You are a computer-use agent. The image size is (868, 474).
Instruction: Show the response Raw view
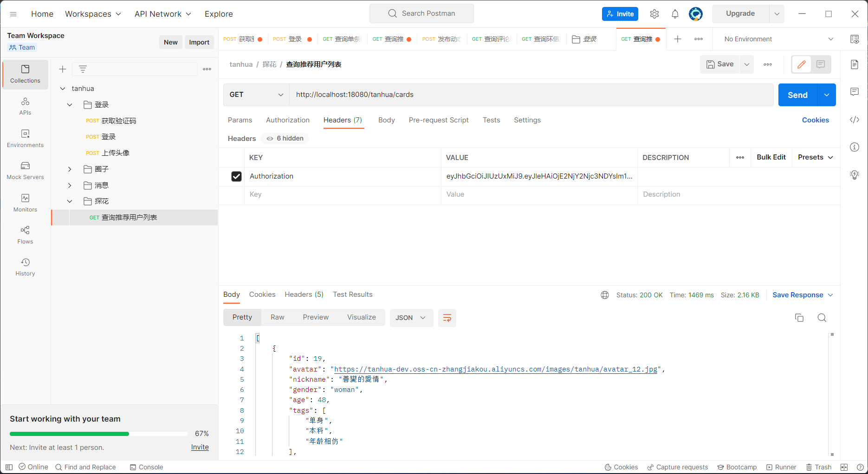(278, 317)
